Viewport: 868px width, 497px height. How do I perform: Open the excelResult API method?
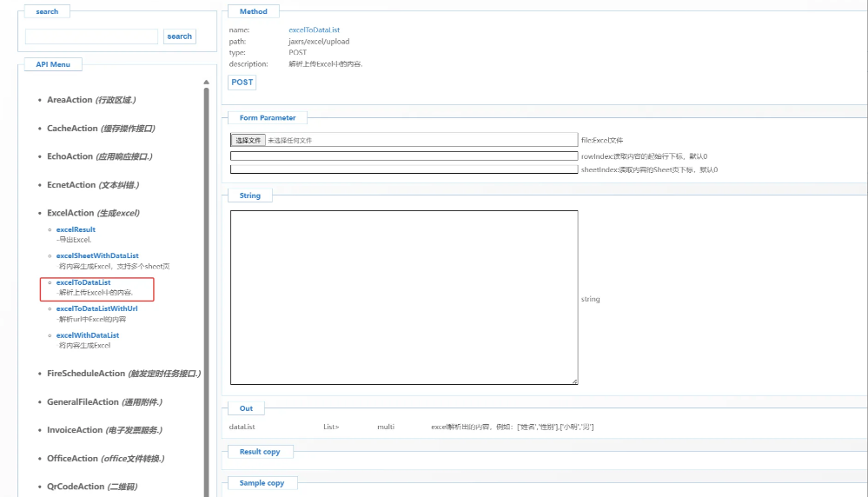coord(76,229)
